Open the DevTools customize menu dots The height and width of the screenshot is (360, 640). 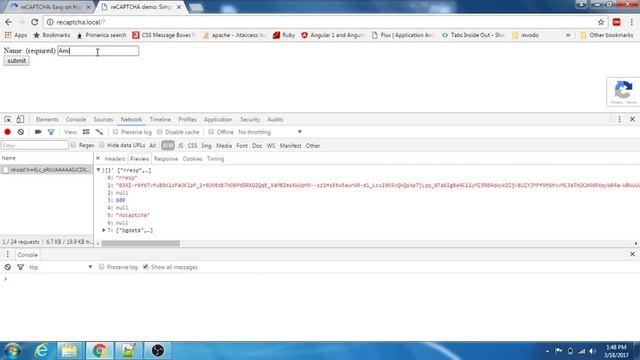(x=619, y=119)
